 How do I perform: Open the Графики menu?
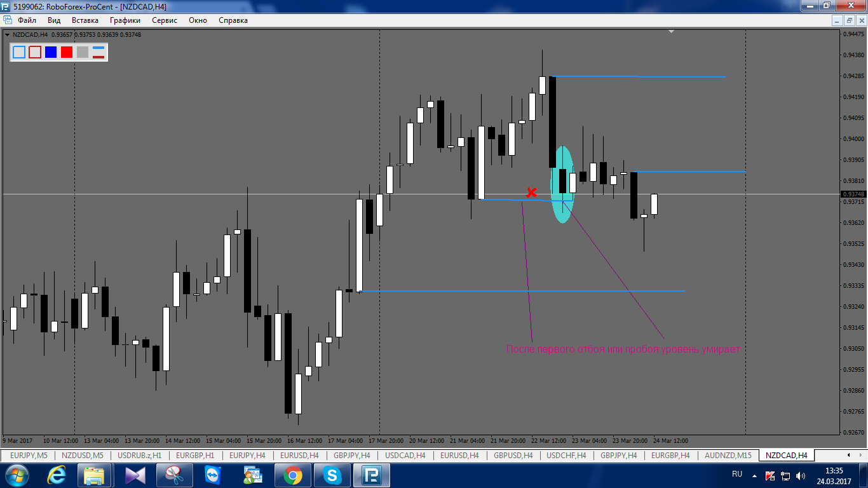[x=125, y=20]
